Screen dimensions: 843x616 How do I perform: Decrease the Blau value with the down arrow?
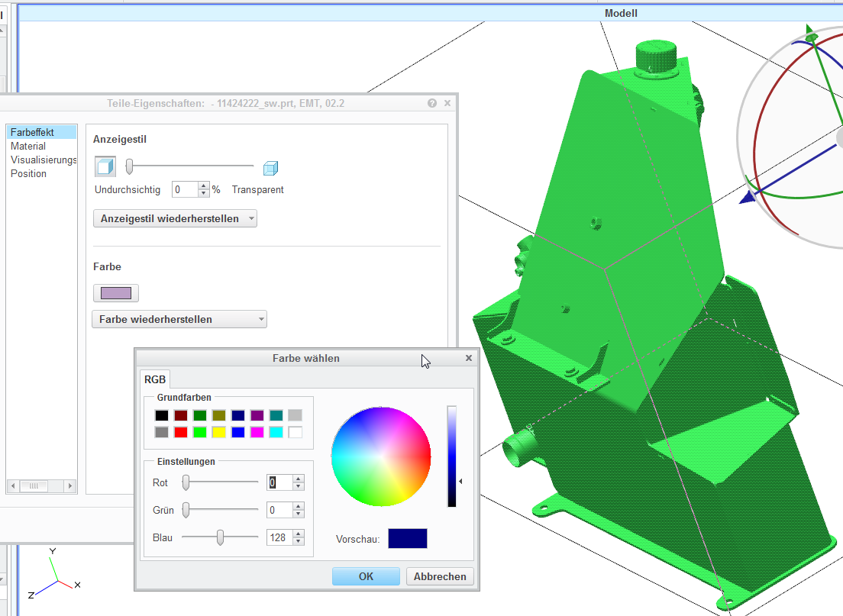(x=299, y=541)
